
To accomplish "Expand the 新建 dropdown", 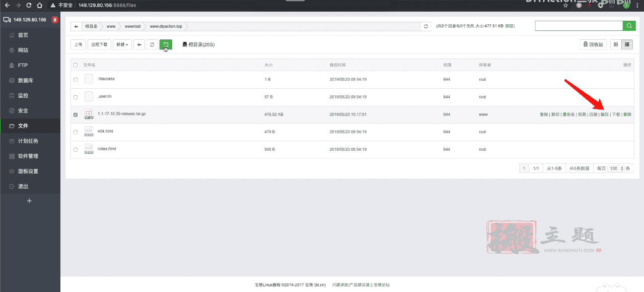I will [122, 44].
